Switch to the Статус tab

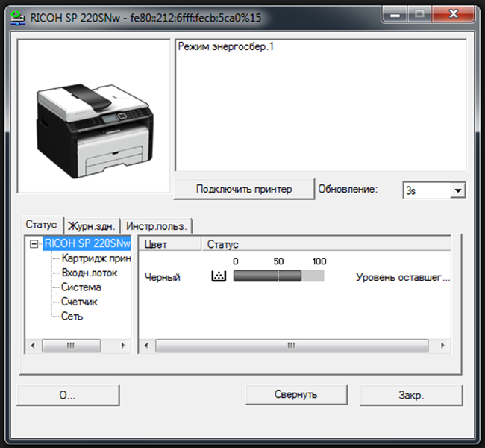click(41, 225)
